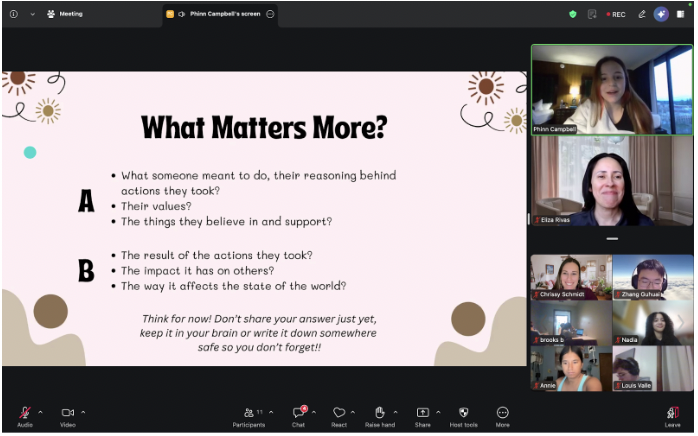Click 'The impact it has on others?' text
The image size is (698, 436).
point(198,271)
